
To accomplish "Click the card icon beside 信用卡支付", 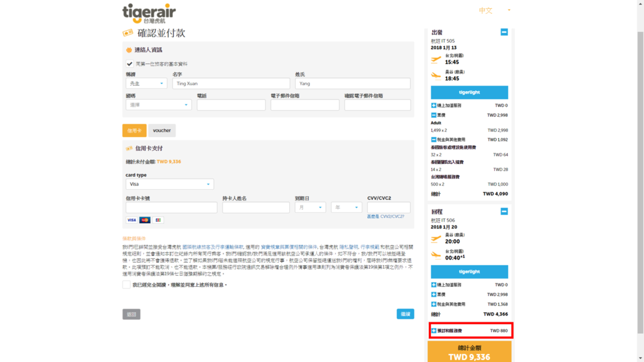I will pos(129,148).
